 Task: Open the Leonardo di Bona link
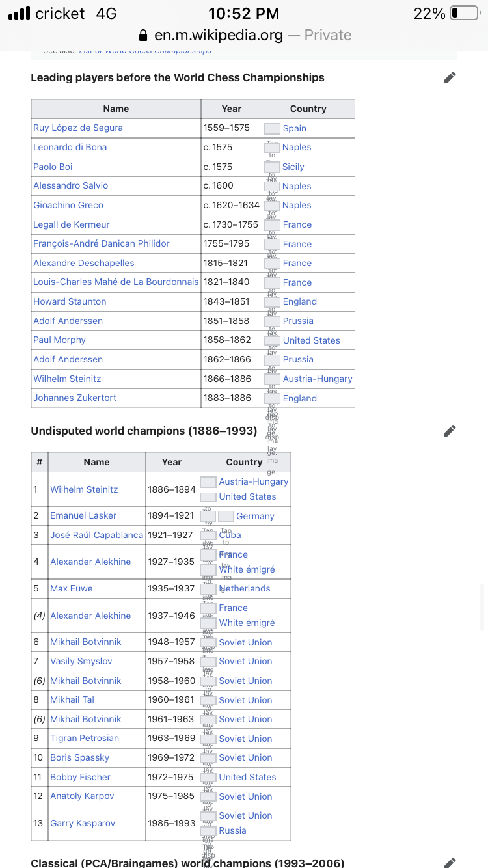[x=70, y=147]
